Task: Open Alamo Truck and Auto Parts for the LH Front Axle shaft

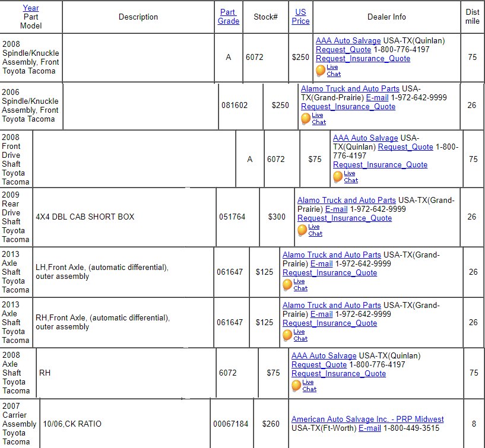Action: [x=332, y=255]
